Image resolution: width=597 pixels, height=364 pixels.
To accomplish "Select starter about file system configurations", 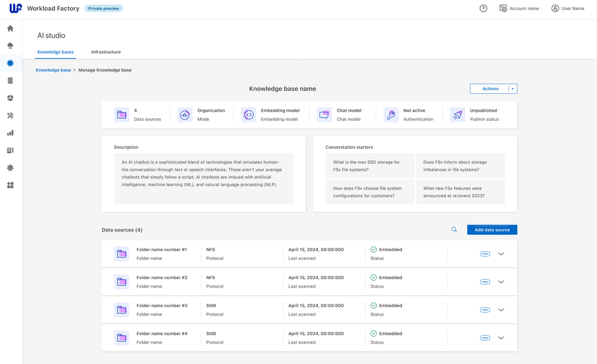I will [x=370, y=192].
